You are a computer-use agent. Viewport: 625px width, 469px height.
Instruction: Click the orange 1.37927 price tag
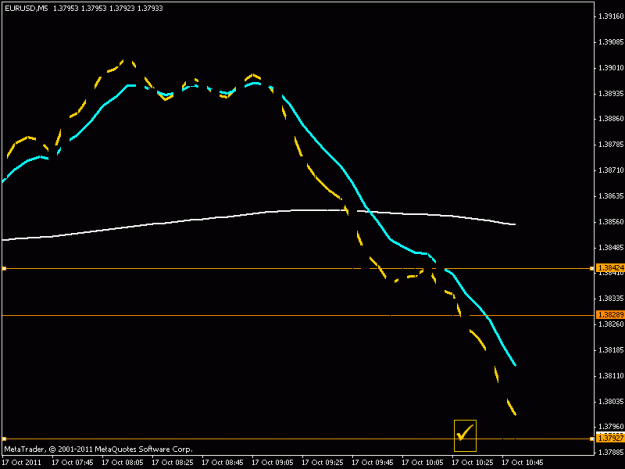(610, 438)
